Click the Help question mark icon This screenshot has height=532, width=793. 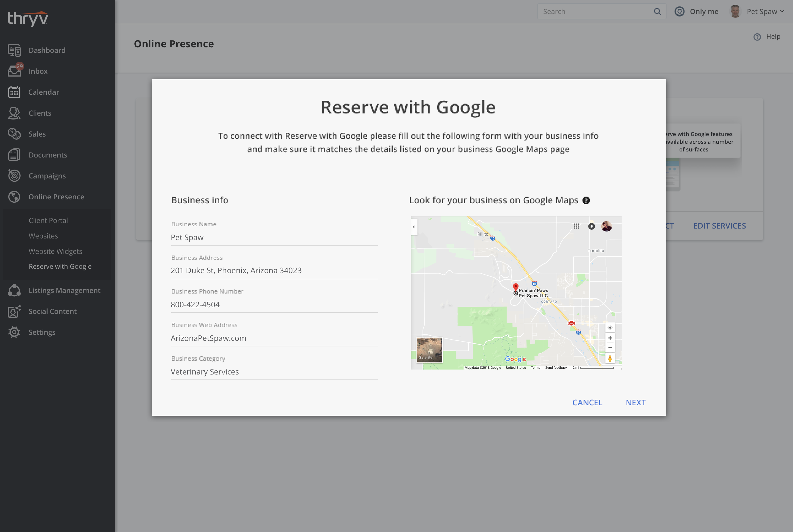click(757, 37)
